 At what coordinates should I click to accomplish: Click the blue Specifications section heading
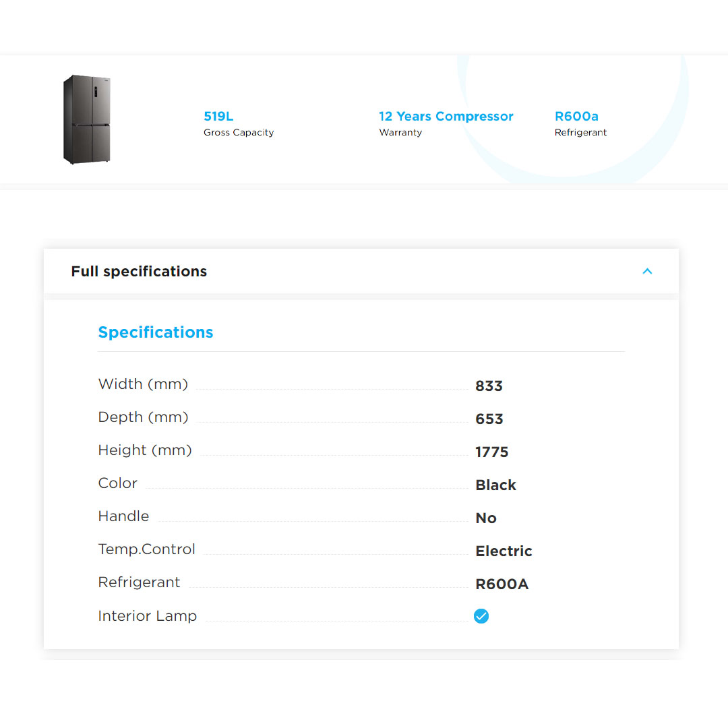click(x=156, y=332)
